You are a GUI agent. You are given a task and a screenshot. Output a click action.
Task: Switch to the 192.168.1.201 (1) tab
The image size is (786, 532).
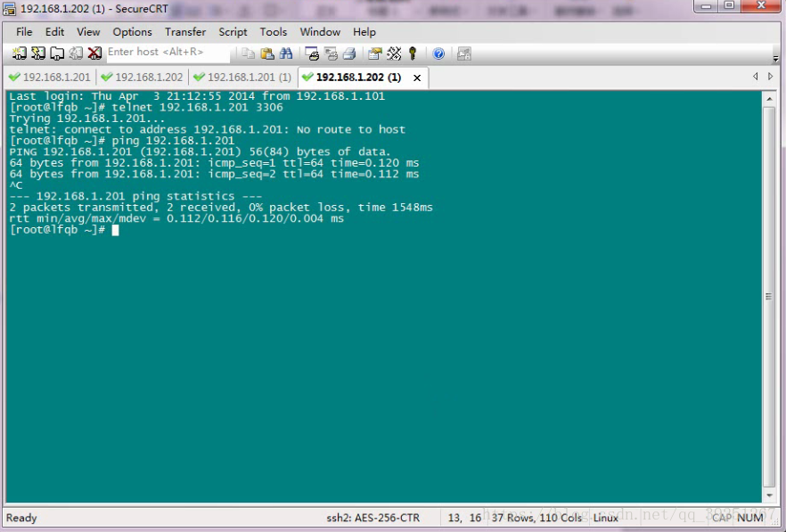242,78
